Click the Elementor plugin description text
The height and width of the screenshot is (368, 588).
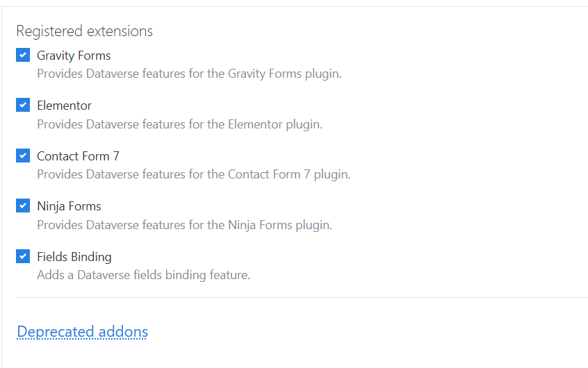click(179, 124)
